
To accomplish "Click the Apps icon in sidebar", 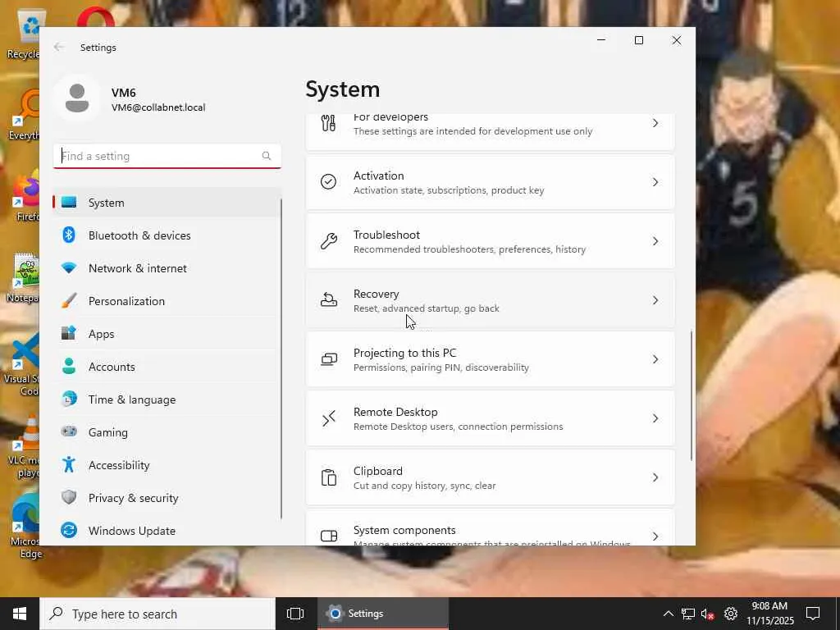I will pyautogui.click(x=69, y=333).
